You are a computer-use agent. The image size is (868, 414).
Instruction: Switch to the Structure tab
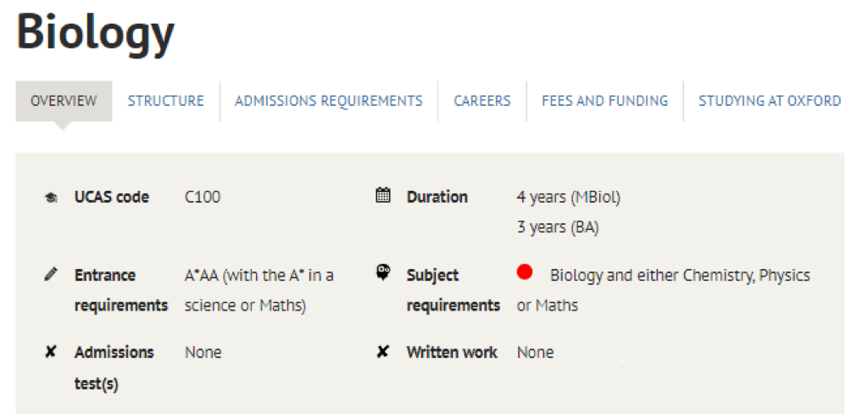tap(165, 101)
